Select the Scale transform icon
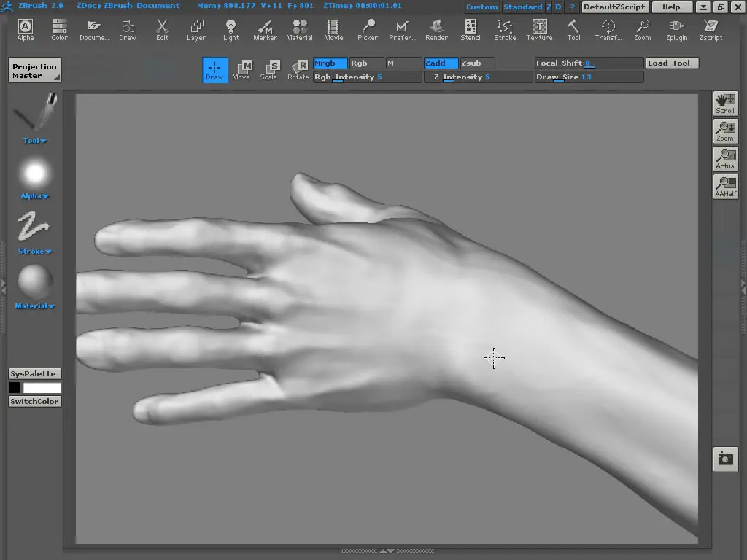This screenshot has width=747, height=560. point(269,70)
